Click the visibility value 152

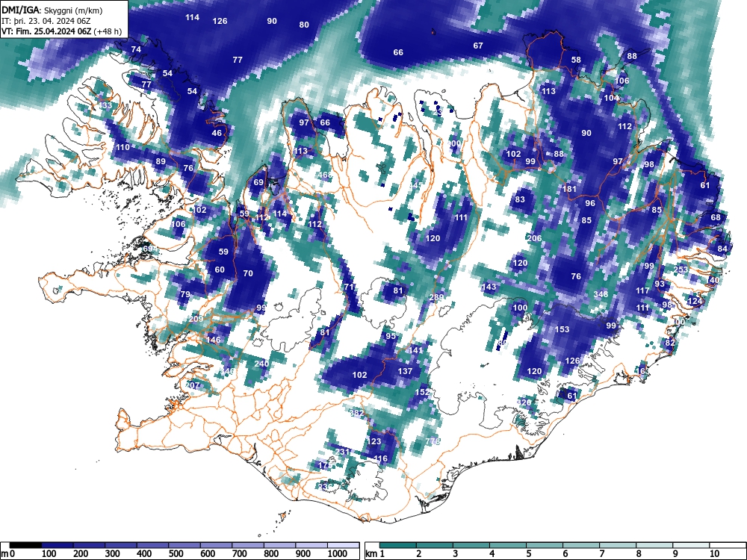[x=422, y=392]
